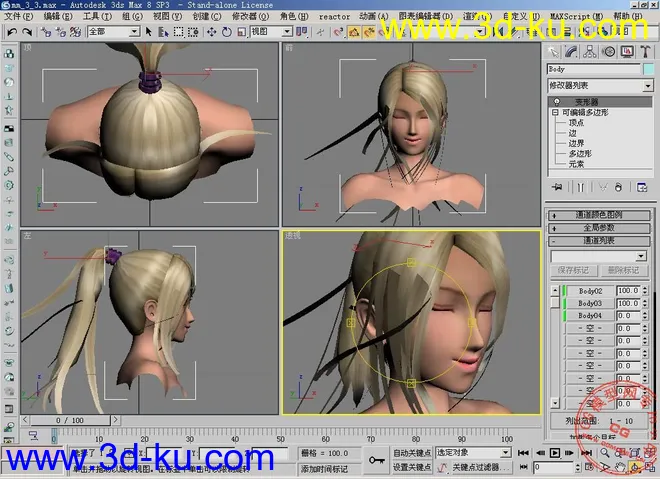660x479 pixels.
Task: Select the 顶点 sub-object level
Action: pos(576,123)
